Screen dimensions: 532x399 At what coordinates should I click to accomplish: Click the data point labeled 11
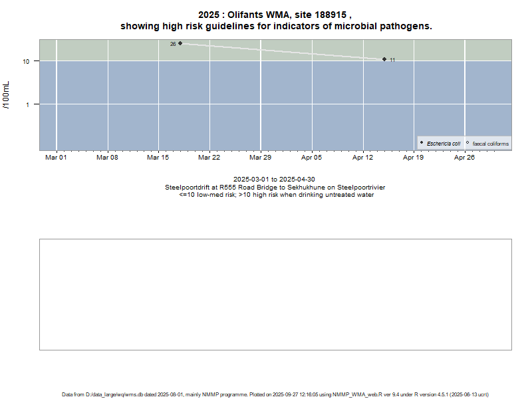[x=384, y=59]
